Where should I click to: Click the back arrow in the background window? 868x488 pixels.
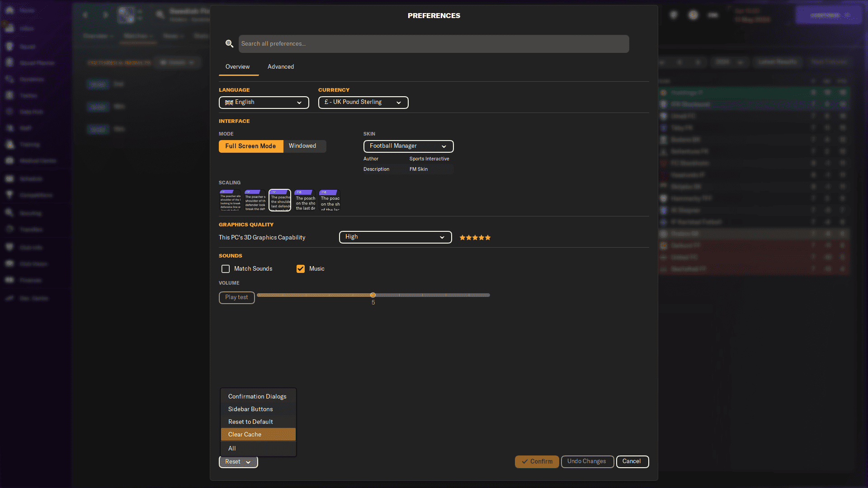point(85,15)
